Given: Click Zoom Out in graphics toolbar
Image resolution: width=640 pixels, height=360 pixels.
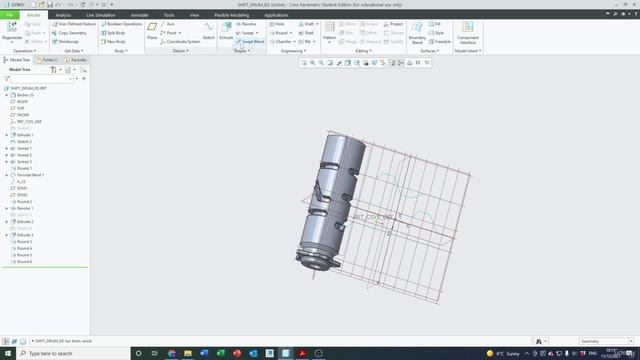Looking at the screenshot, I should (321, 63).
